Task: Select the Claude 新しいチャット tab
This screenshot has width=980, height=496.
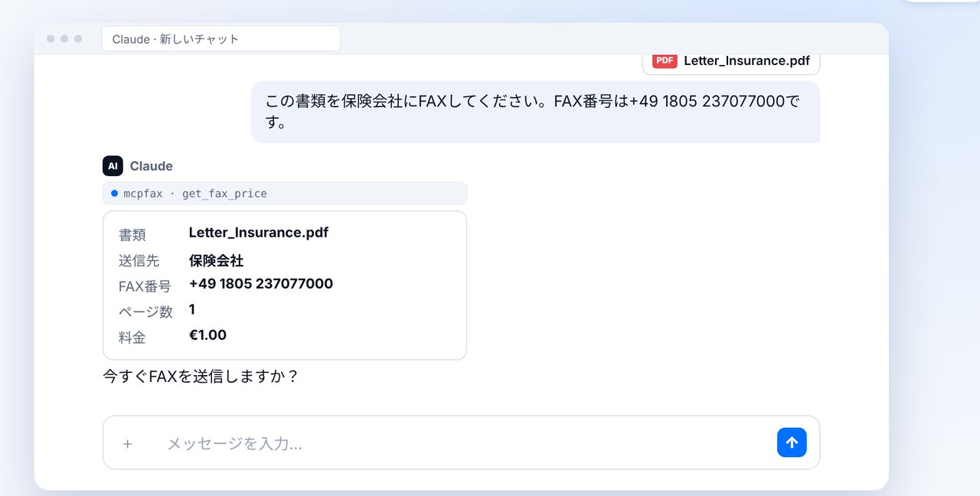Action: [220, 39]
